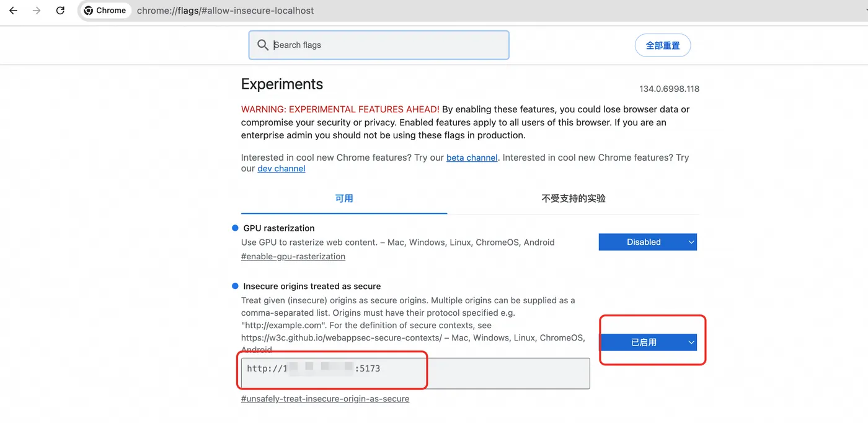Click the magnifier icon in the flags search box
This screenshot has width=868, height=423.
tap(263, 45)
